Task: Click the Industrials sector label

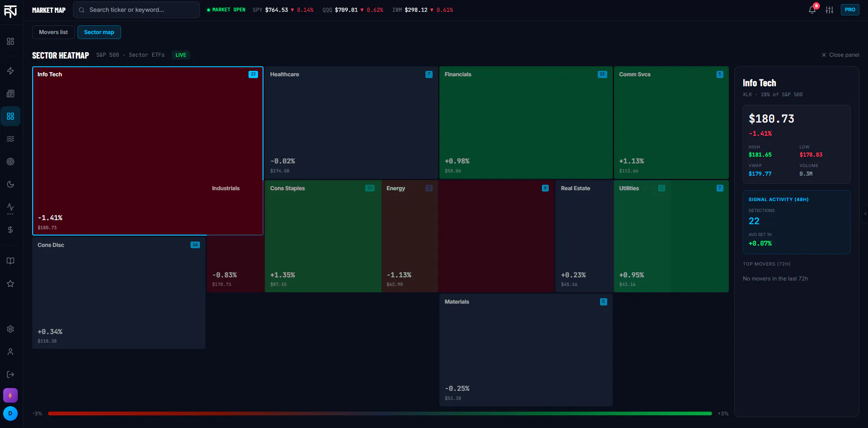Action: [x=226, y=188]
